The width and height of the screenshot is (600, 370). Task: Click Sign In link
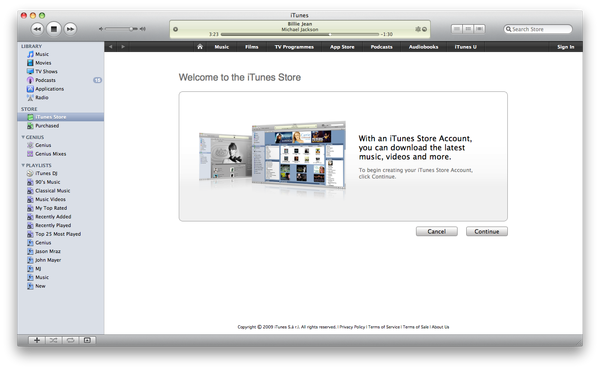pos(566,47)
